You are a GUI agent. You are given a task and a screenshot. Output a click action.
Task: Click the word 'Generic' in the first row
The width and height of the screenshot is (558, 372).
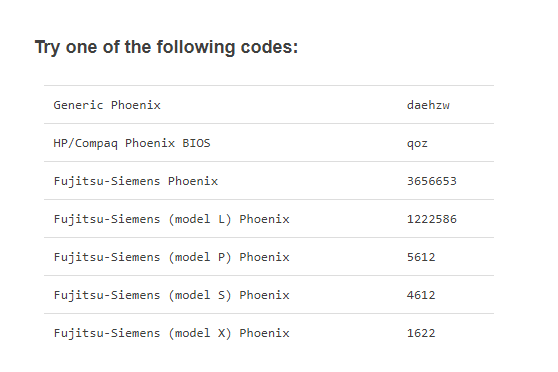tap(78, 105)
